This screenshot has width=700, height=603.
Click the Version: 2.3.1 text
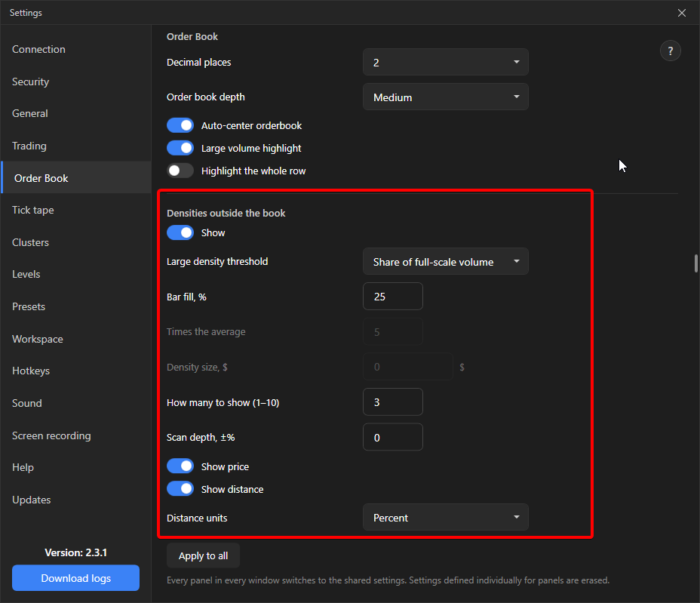click(x=76, y=552)
